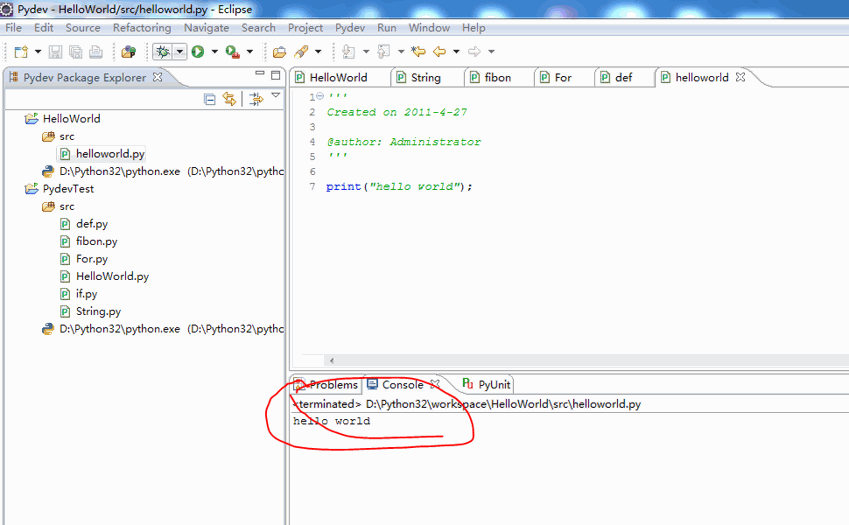Open the External Tools dropdown arrow

coord(250,52)
